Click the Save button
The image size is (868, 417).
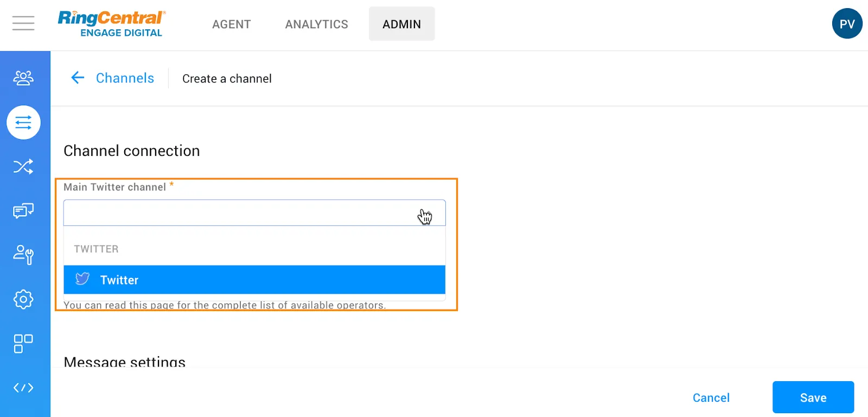point(813,397)
